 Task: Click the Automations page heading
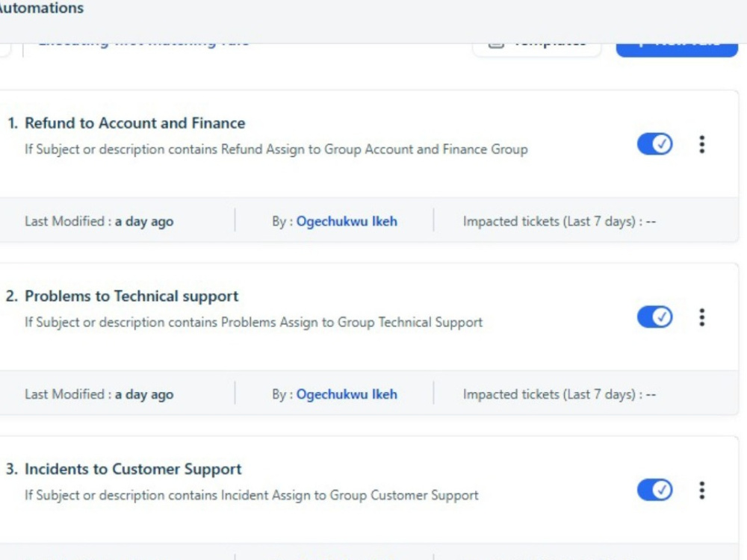[42, 8]
